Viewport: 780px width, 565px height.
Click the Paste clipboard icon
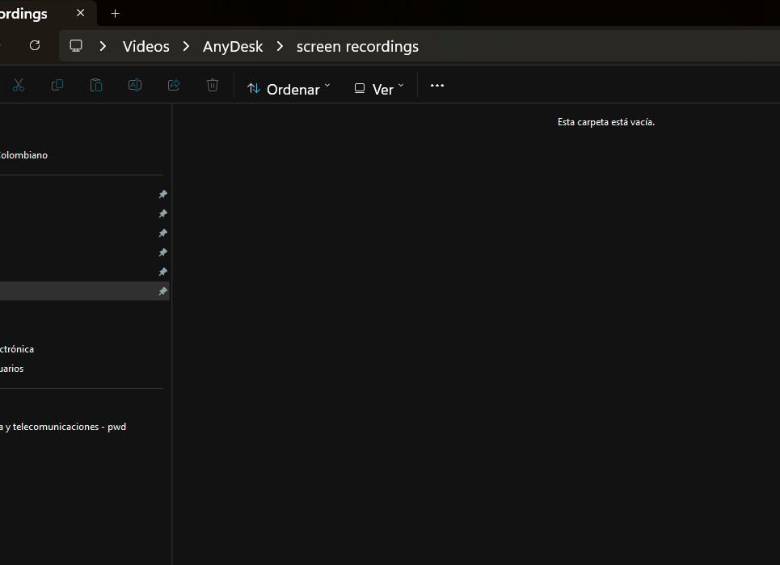(96, 86)
